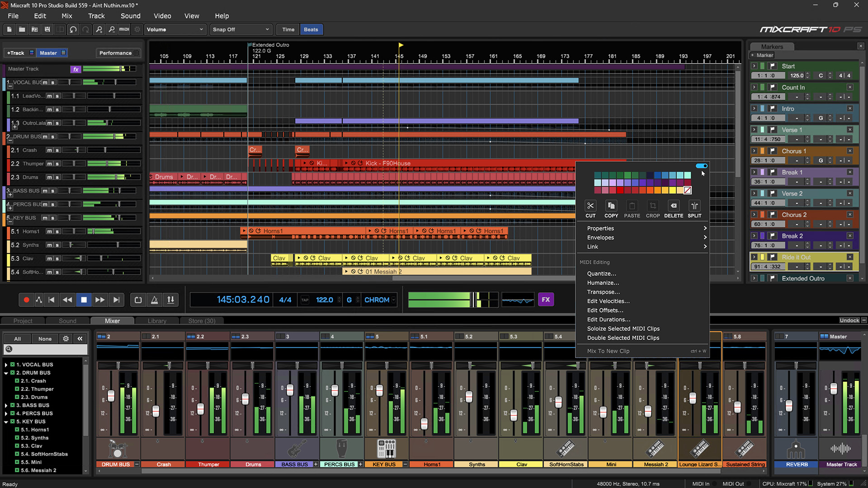Open the Snap Off dropdown selector
This screenshot has height=488, width=868.
pos(240,29)
